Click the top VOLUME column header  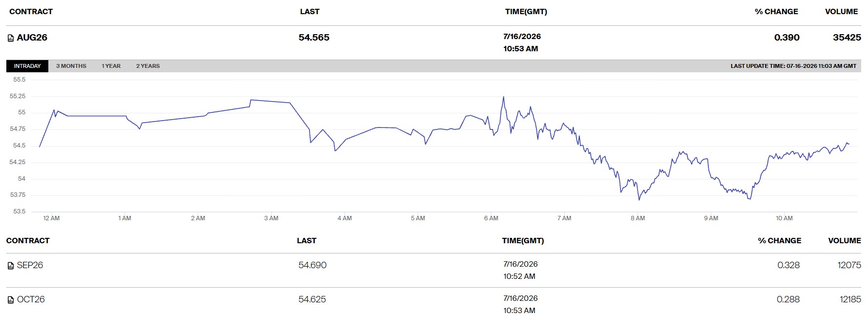[841, 12]
